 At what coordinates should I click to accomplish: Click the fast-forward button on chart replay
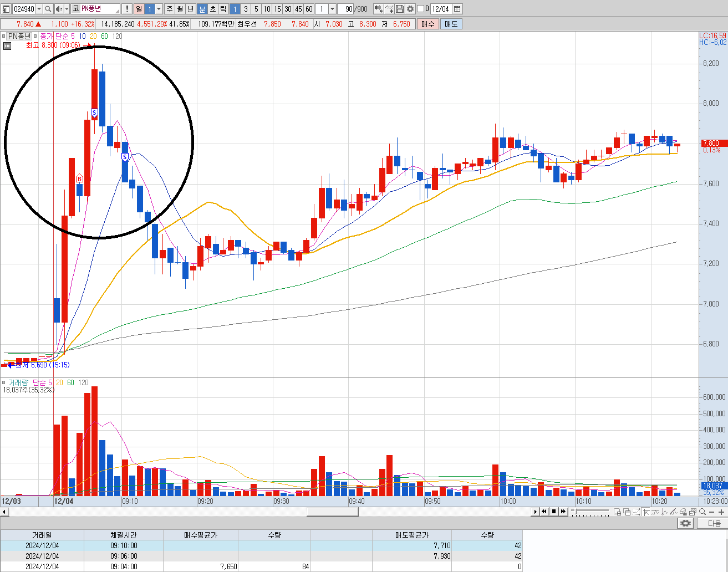563,512
